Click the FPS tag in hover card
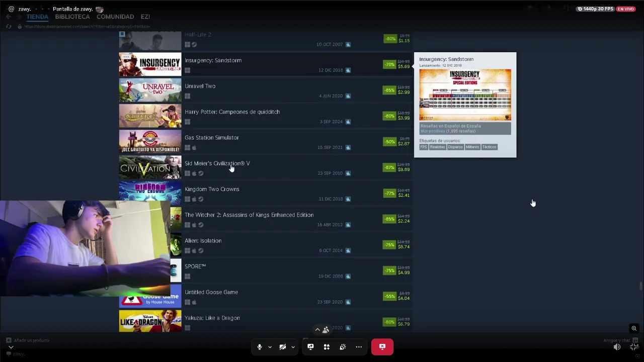The height and width of the screenshot is (362, 644). coord(424,147)
